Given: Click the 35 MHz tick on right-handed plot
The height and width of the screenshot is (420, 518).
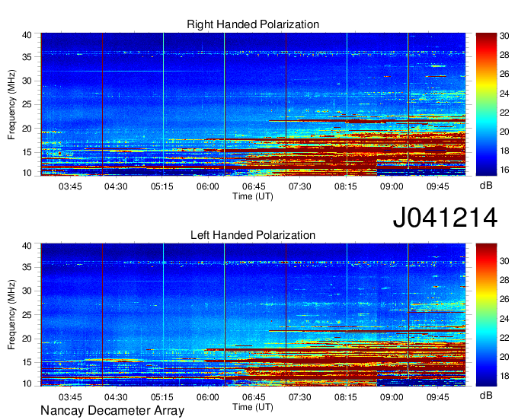Looking at the screenshot, I should pyautogui.click(x=27, y=57).
